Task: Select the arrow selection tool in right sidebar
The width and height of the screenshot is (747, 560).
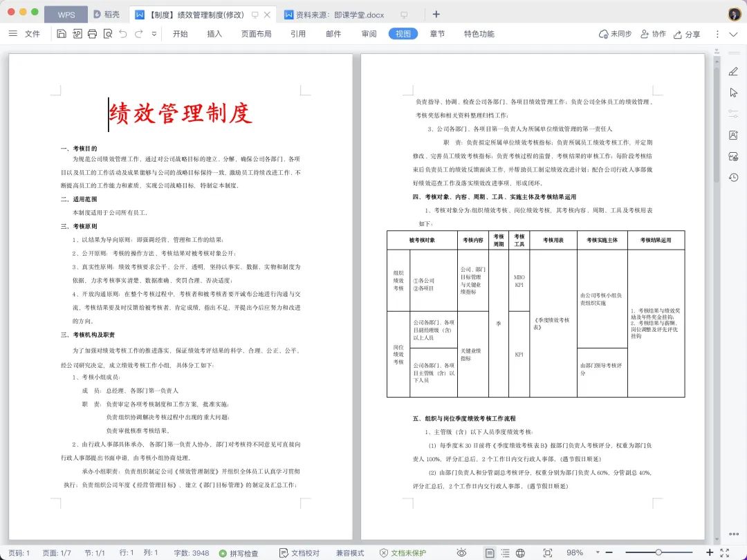Action: pos(734,93)
